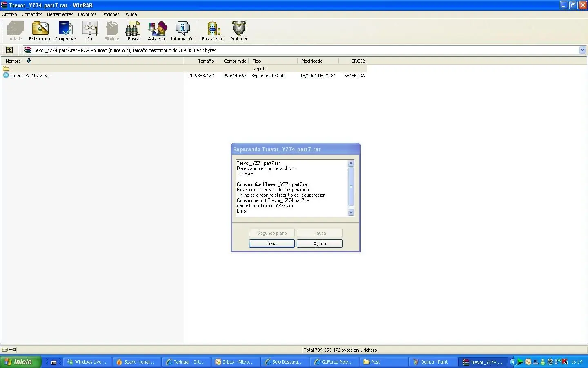Viewport: 588px width, 368px height.
Task: Click 'Total 709.353.472 bytes en 1 fichero' status
Action: (x=341, y=350)
